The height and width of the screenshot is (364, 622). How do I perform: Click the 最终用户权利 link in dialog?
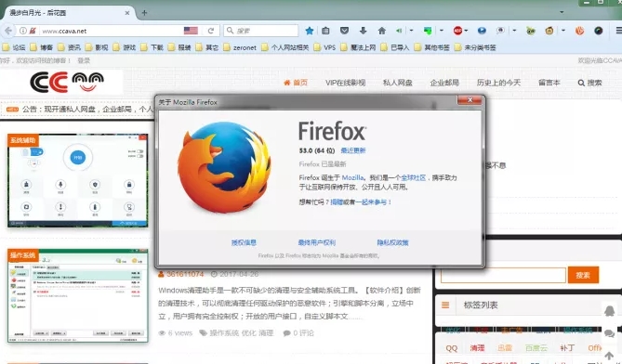click(316, 242)
